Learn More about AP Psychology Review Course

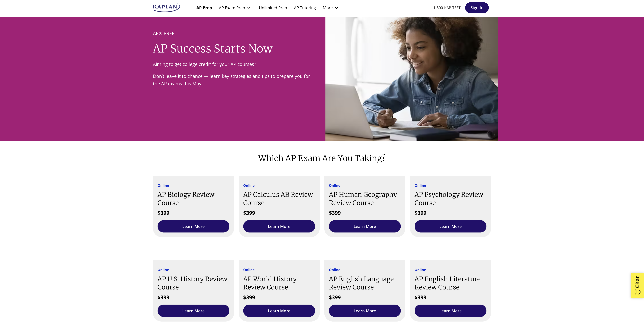pyautogui.click(x=450, y=226)
